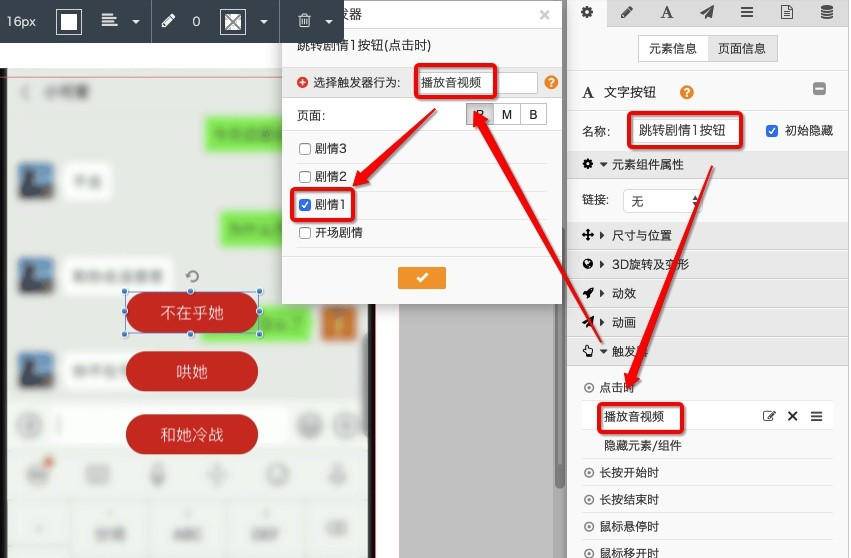This screenshot has width=851, height=558.
Task: Toggle the 初始隐藏 checkbox
Action: click(x=772, y=131)
